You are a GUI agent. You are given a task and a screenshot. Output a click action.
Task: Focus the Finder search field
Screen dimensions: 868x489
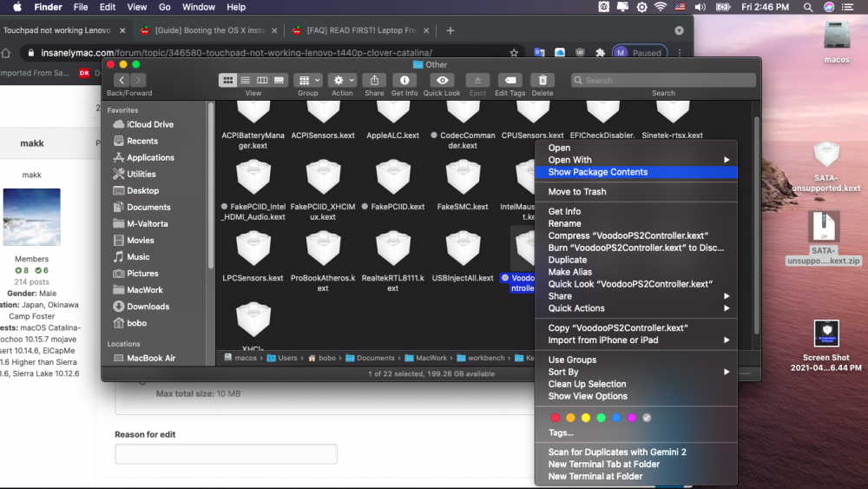tap(663, 80)
